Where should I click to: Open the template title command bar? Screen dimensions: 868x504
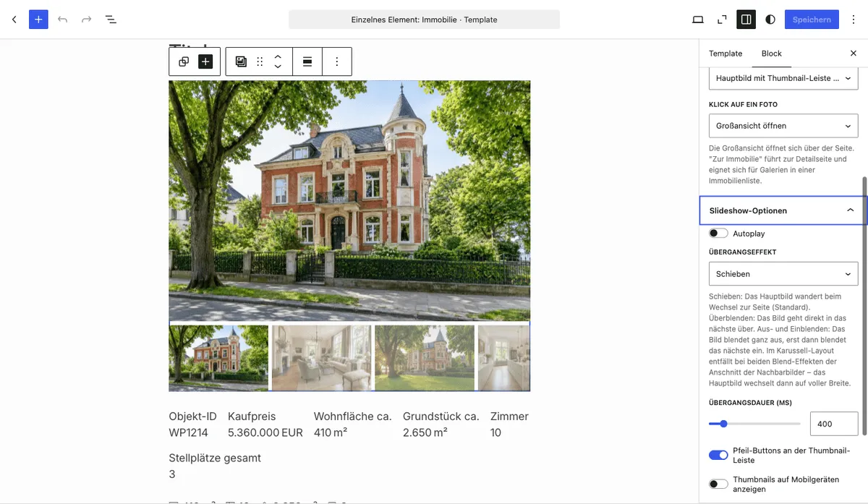click(424, 20)
